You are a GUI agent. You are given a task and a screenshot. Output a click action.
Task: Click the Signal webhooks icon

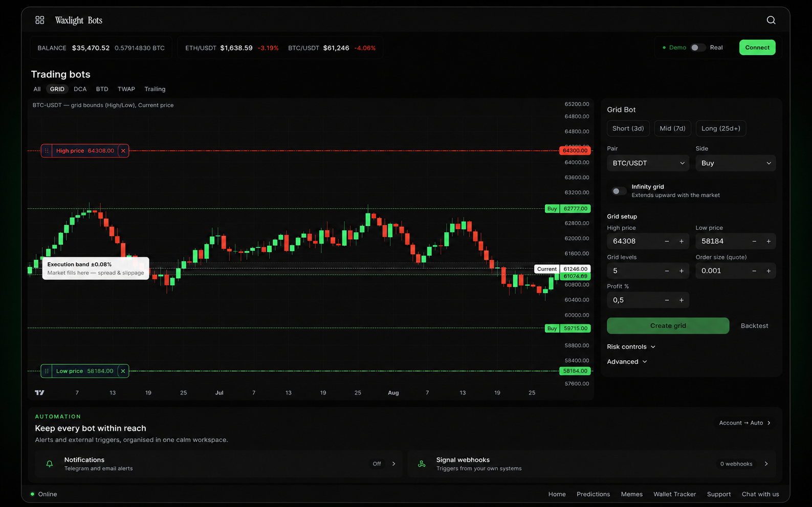pyautogui.click(x=422, y=464)
